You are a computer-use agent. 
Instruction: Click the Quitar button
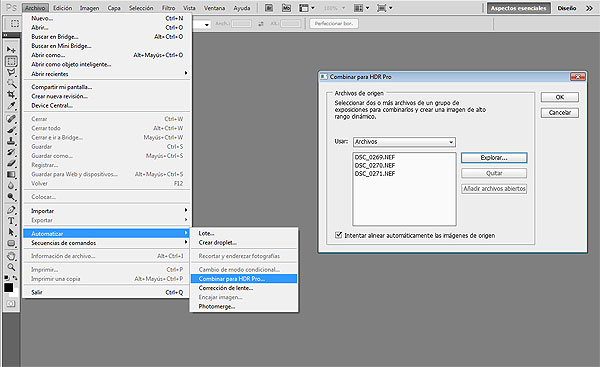click(x=494, y=173)
